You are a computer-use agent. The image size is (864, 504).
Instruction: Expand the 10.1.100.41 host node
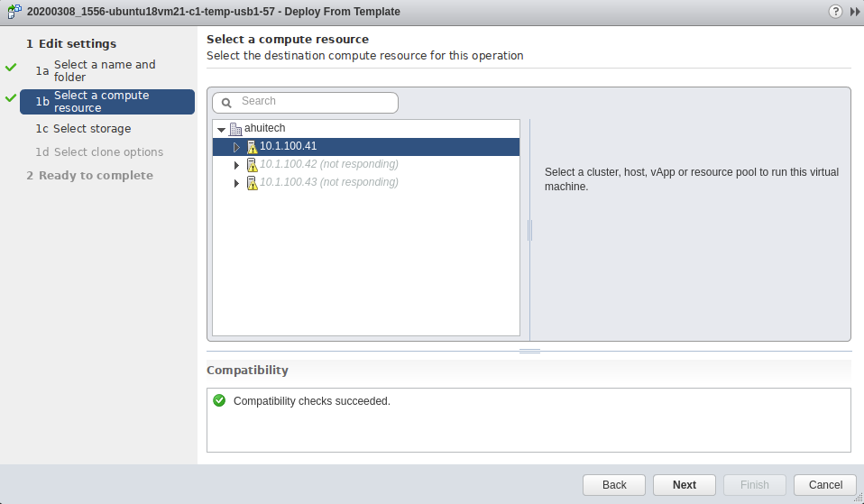point(237,147)
